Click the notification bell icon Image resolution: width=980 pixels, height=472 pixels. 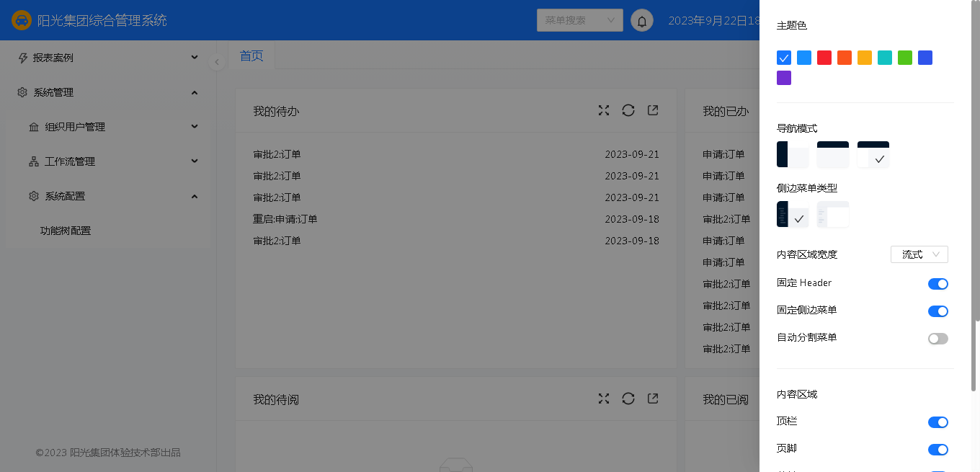tap(642, 20)
